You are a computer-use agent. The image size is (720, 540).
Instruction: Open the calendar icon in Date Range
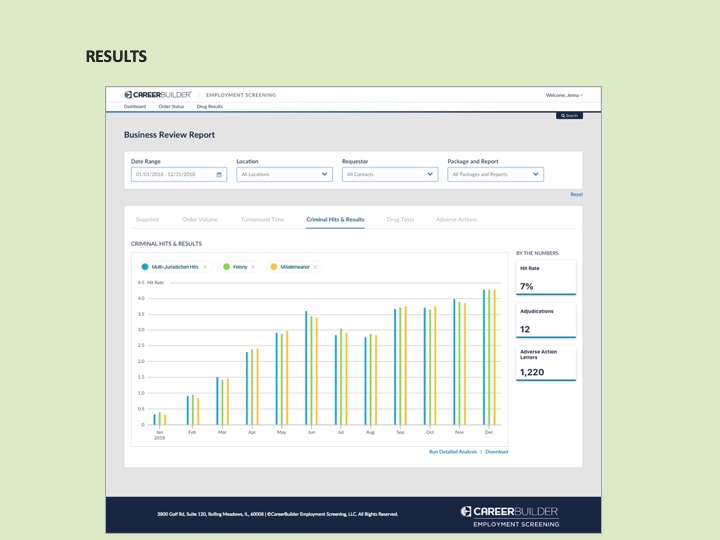219,174
